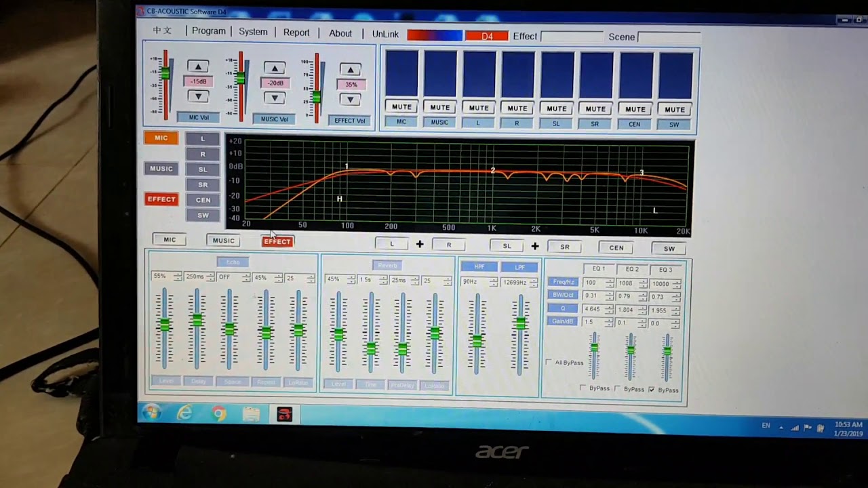Click the down arrow above MUSIC Vol
This screenshot has height=488, width=868.
pos(275,98)
